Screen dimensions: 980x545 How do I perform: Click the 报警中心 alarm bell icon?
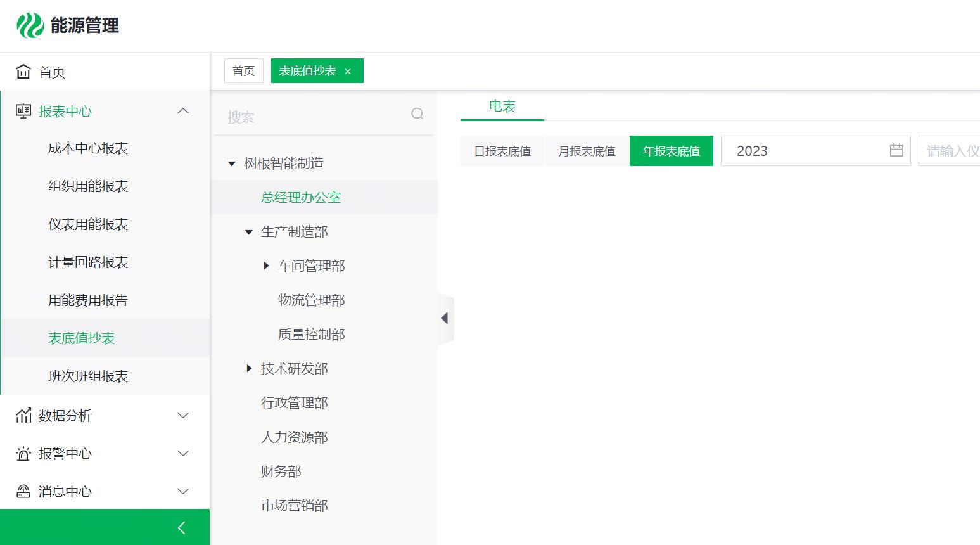tap(23, 454)
